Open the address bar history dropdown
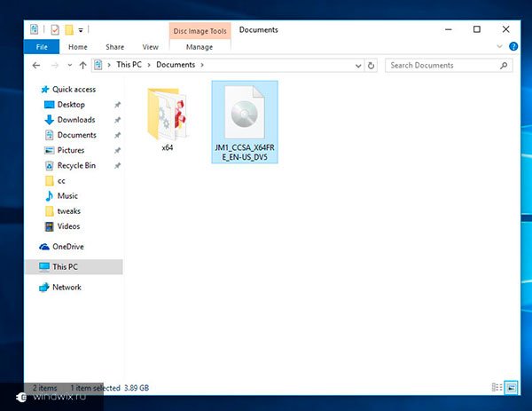Screen dimensions: 532x411 (x=358, y=66)
